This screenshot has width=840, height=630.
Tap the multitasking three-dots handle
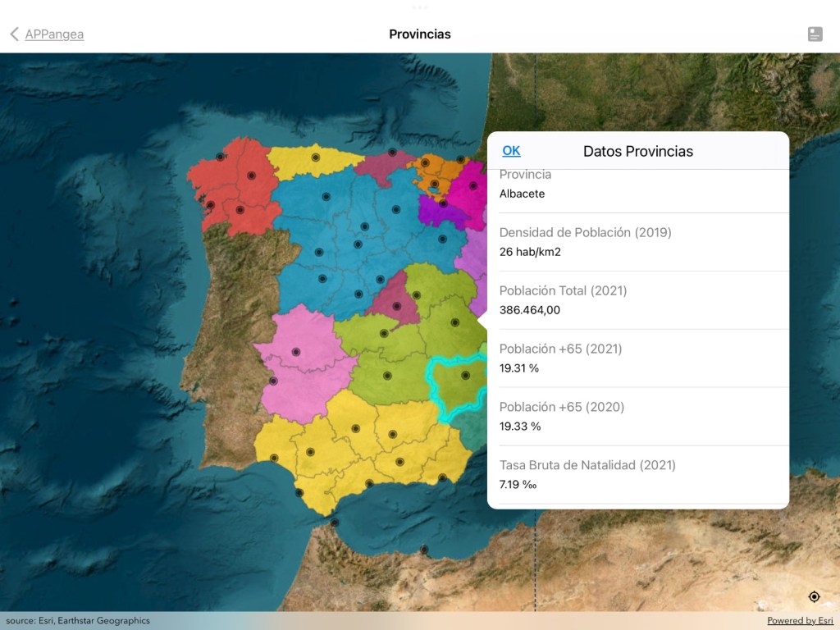tap(420, 7)
